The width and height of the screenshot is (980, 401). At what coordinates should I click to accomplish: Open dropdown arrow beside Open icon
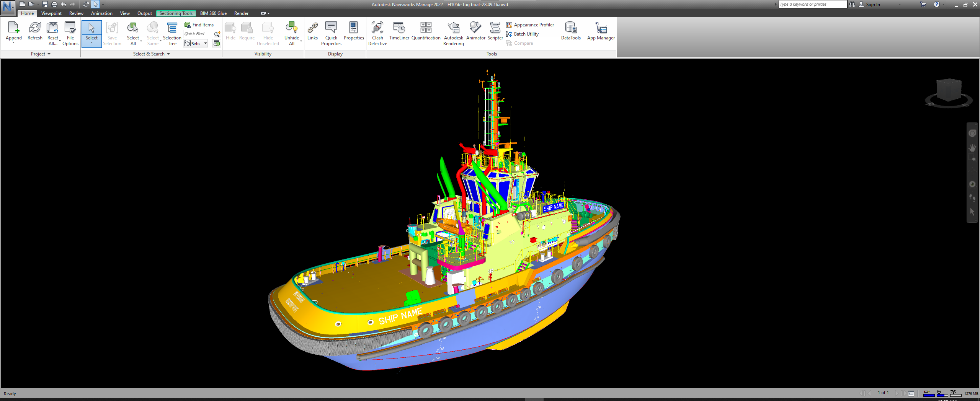click(38, 4)
